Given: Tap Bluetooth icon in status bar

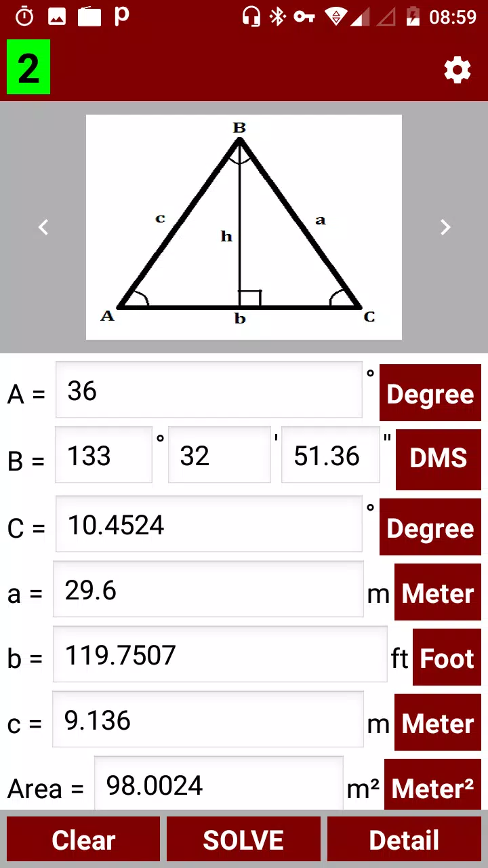Looking at the screenshot, I should tap(277, 17).
